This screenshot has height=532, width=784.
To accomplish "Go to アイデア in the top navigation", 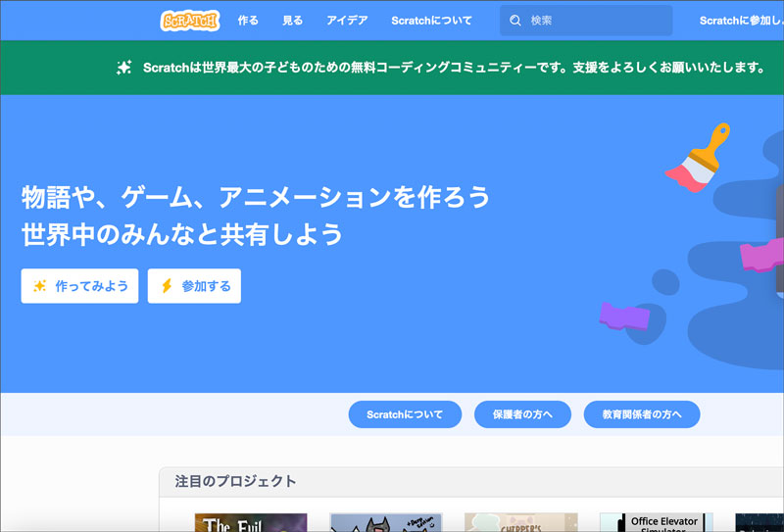I will coord(347,21).
